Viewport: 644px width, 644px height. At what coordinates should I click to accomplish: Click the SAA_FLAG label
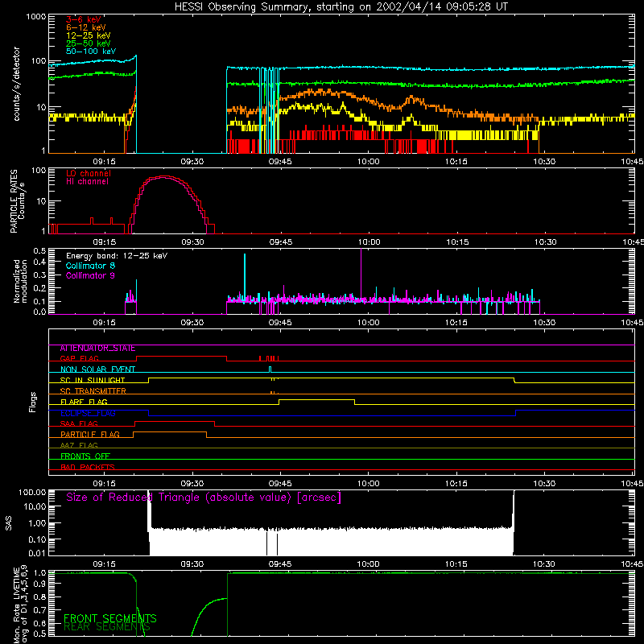click(79, 424)
